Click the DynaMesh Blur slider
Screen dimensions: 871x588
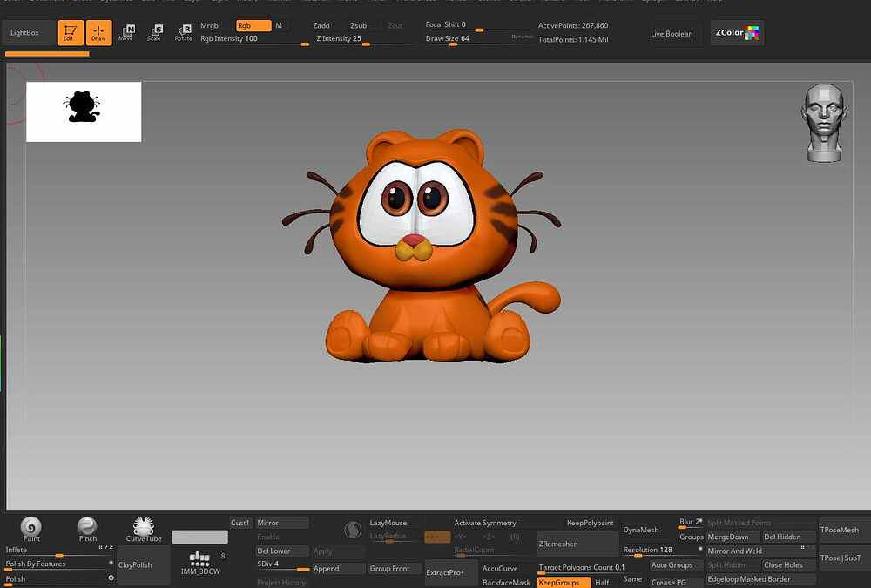tap(691, 523)
